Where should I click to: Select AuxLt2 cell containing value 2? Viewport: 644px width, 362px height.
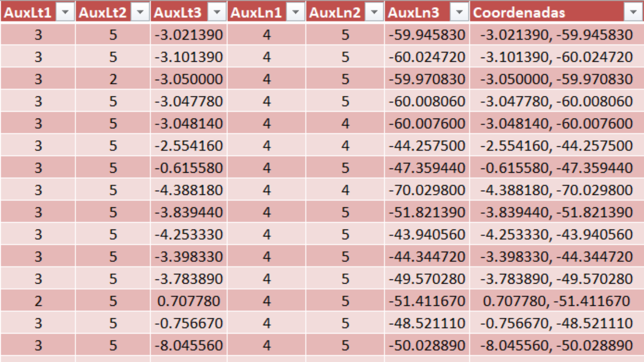click(113, 79)
